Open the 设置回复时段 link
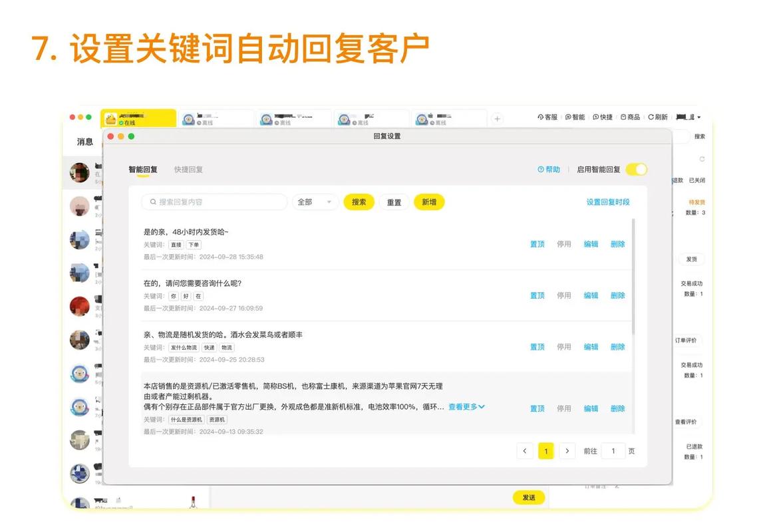 [608, 201]
